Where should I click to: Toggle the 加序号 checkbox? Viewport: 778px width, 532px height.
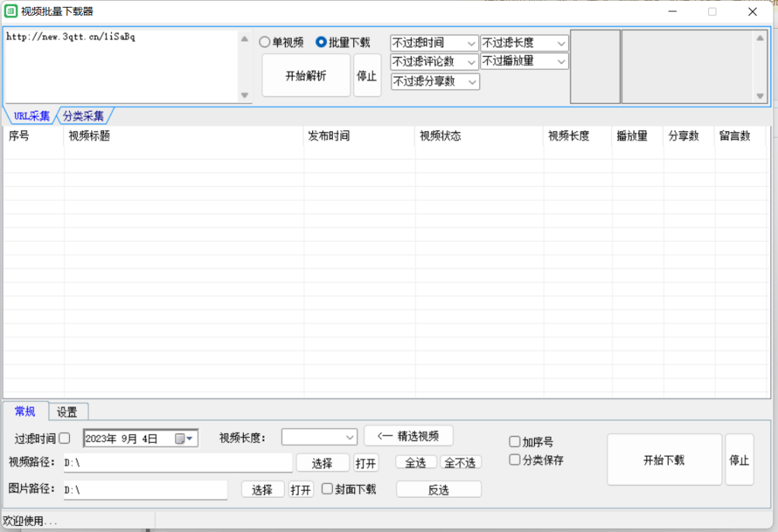coord(515,442)
